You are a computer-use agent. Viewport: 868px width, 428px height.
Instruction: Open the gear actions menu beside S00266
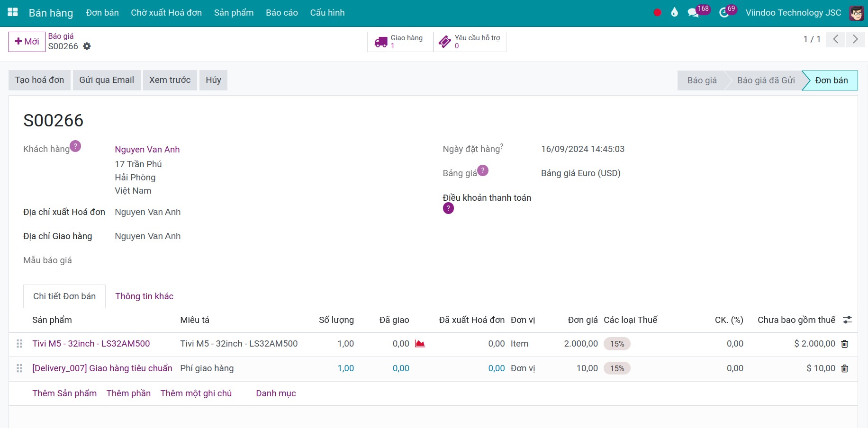coord(87,46)
